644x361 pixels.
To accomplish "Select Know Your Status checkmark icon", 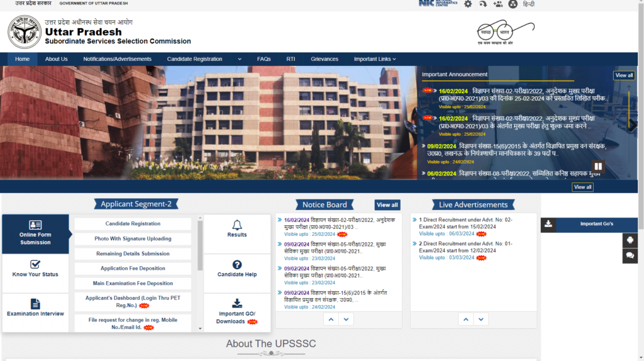I will click(x=35, y=264).
